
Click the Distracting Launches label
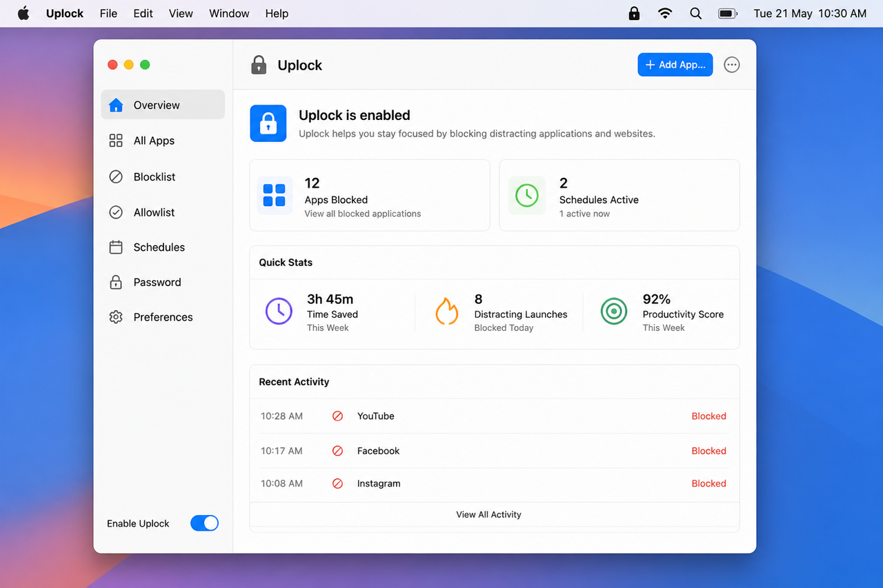[x=521, y=314]
